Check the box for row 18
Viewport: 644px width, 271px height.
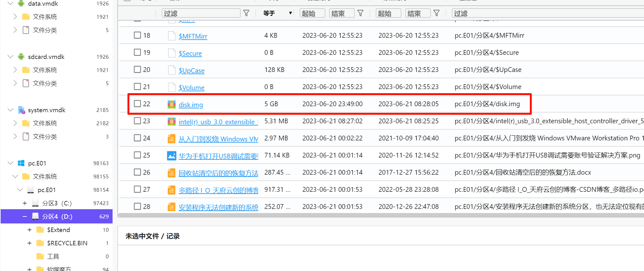[x=137, y=35]
